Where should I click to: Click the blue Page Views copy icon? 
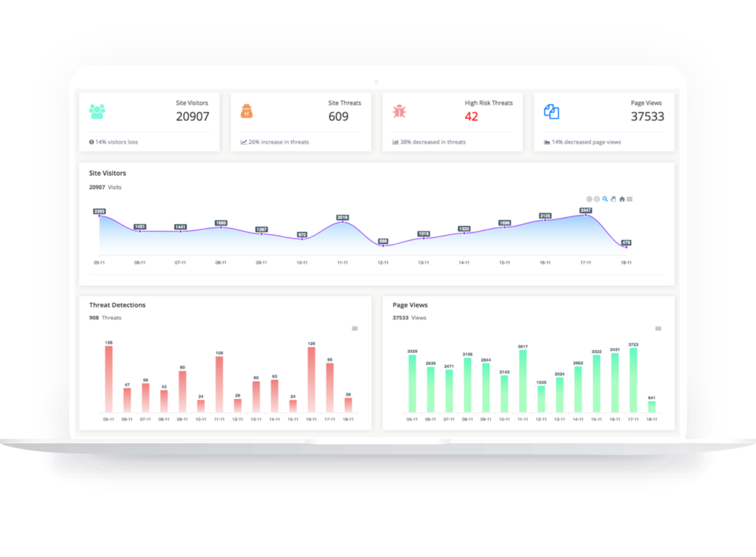tap(551, 112)
